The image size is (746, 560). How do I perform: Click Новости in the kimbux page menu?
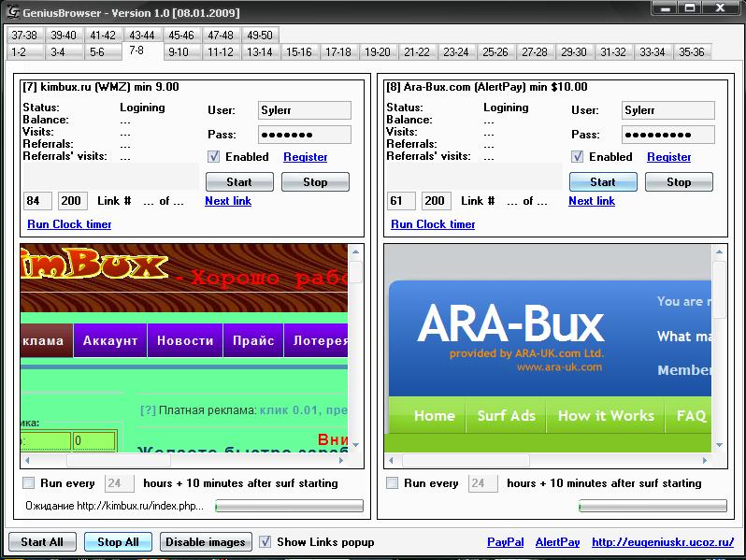(185, 340)
